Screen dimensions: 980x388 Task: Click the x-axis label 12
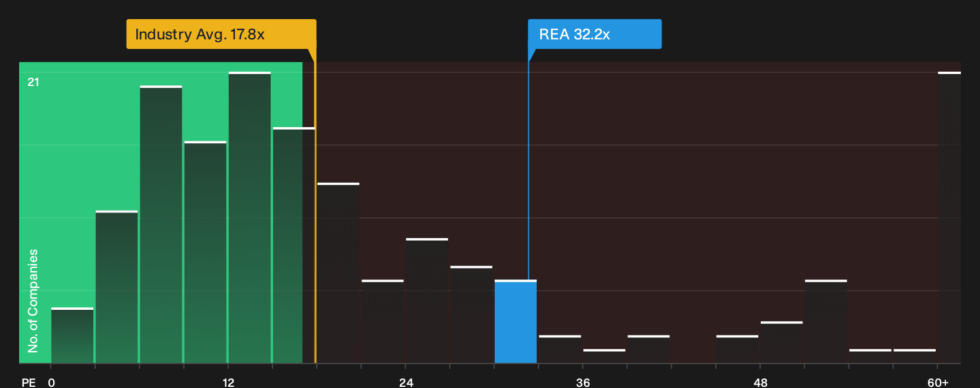point(228,382)
